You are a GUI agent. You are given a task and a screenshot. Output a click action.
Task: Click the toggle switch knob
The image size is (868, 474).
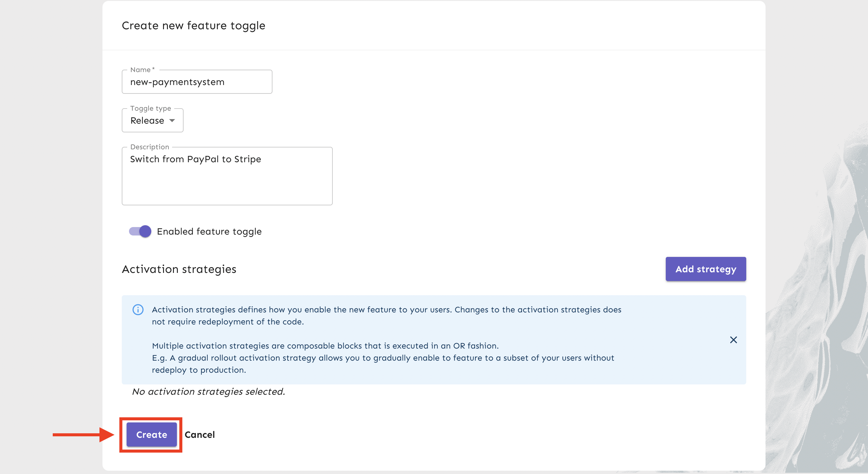(145, 231)
